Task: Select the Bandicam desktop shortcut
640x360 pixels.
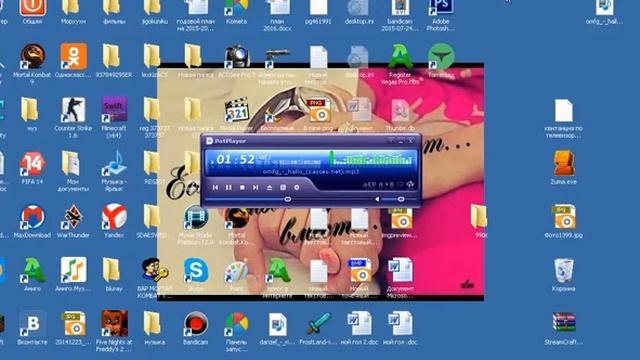Action: pos(196,328)
